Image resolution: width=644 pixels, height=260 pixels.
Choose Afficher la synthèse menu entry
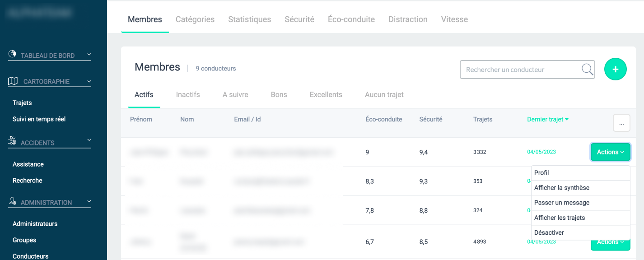pos(581,188)
